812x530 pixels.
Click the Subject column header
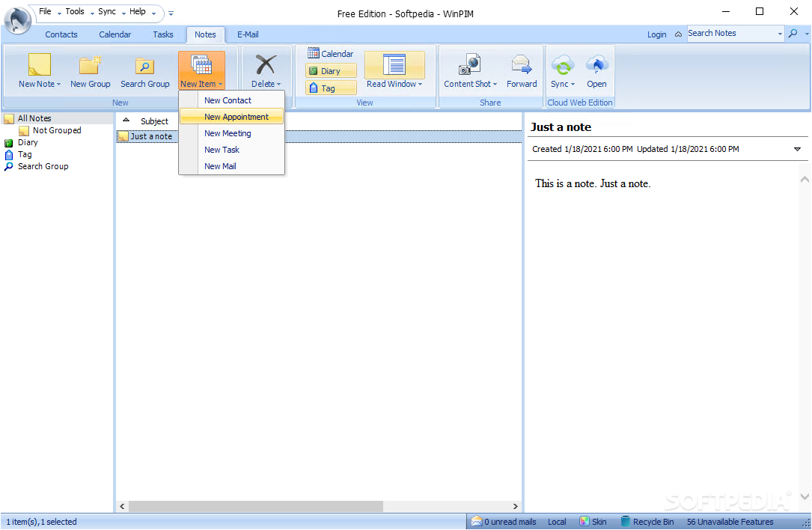(154, 121)
